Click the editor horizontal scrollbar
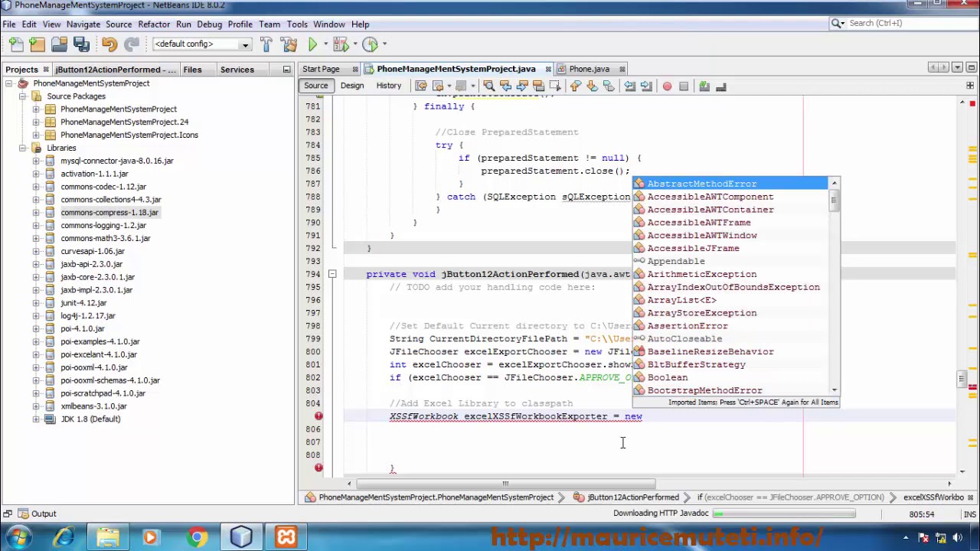The image size is (980, 551). [x=505, y=484]
